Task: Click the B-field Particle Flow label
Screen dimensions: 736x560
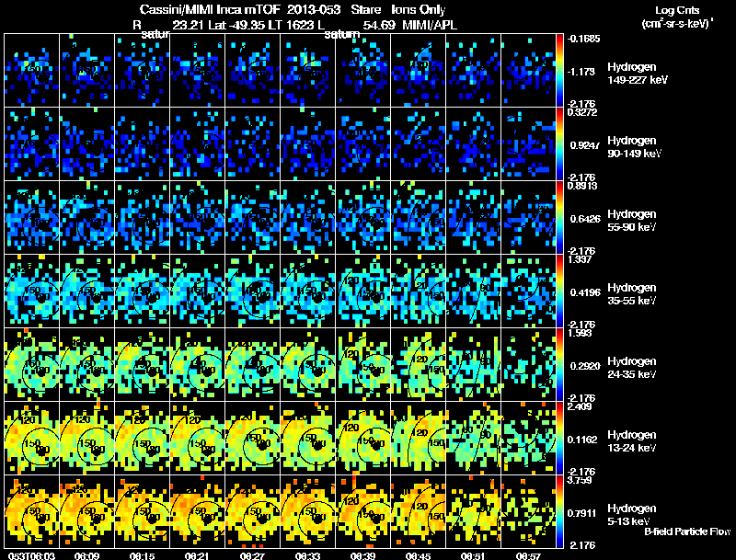Action: [x=687, y=531]
